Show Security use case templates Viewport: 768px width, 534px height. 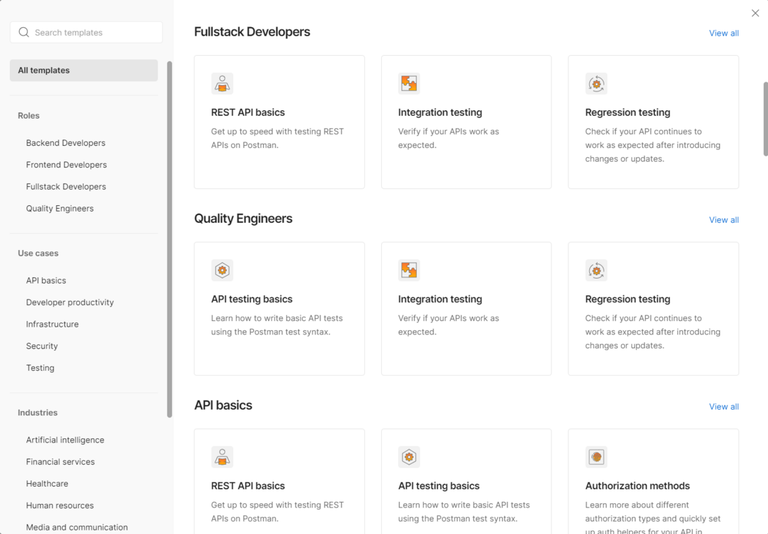pyautogui.click(x=42, y=346)
